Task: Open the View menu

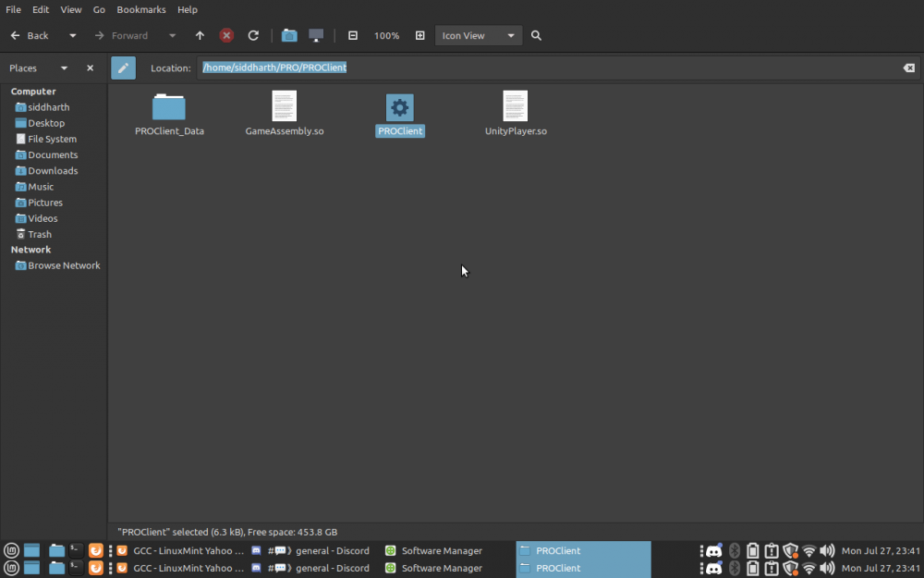Action: [71, 9]
